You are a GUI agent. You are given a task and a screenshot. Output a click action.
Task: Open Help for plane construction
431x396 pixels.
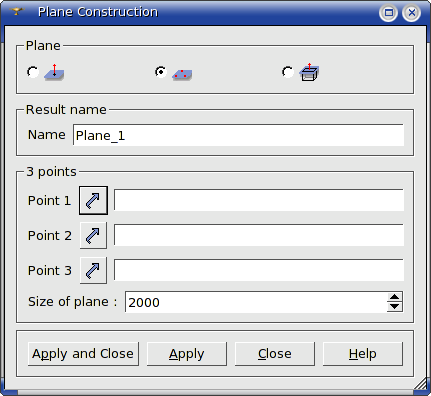[363, 354]
